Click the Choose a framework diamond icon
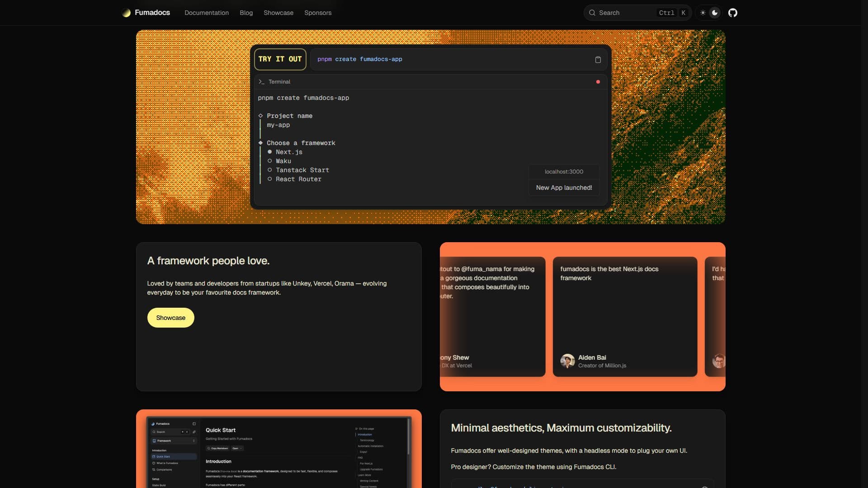The width and height of the screenshot is (868, 488). coord(260,143)
